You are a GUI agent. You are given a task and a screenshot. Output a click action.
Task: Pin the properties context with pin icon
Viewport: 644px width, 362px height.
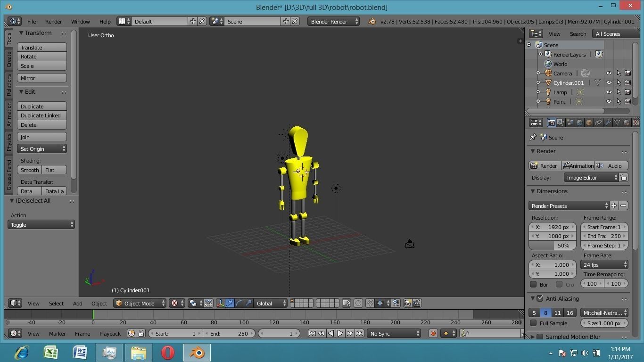(x=533, y=138)
